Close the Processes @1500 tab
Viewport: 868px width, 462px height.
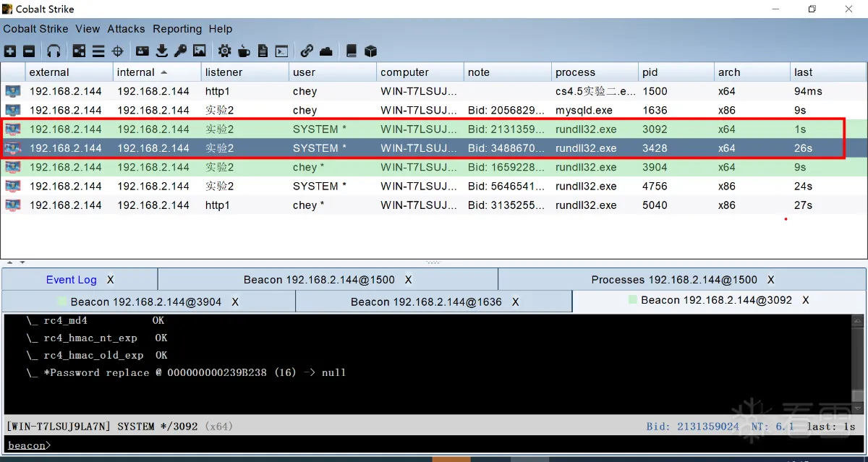point(771,280)
